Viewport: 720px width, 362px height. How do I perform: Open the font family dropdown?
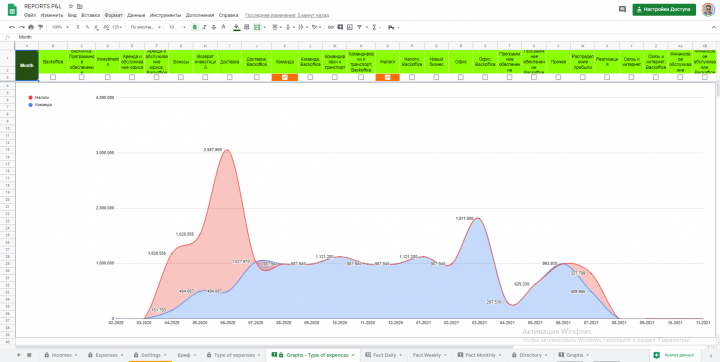146,28
